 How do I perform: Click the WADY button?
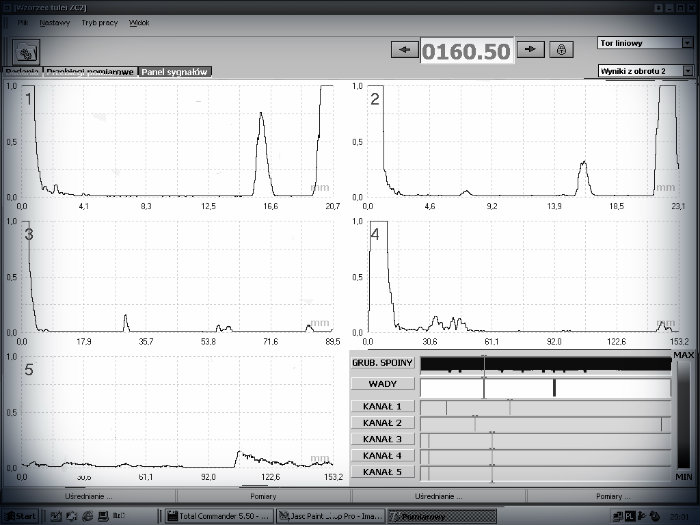click(383, 385)
